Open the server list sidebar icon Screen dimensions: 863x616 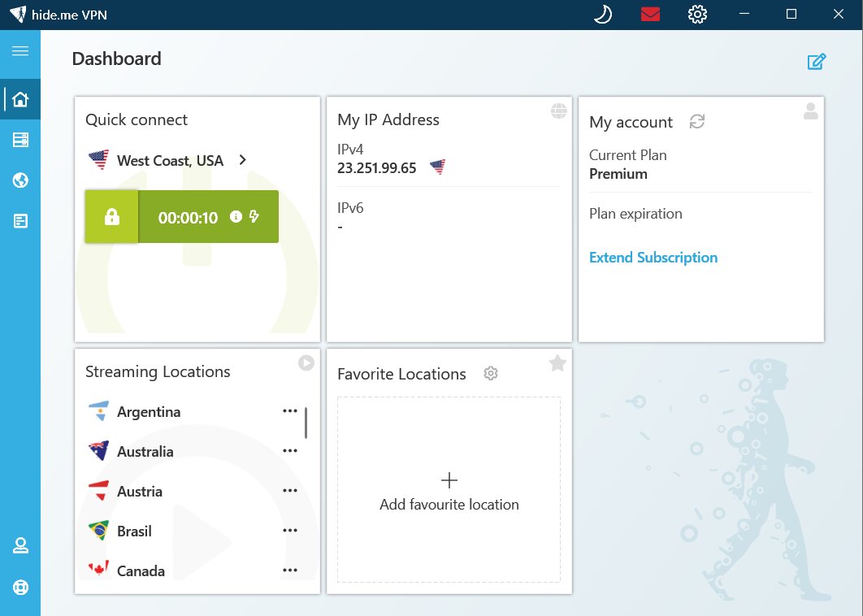[20, 140]
